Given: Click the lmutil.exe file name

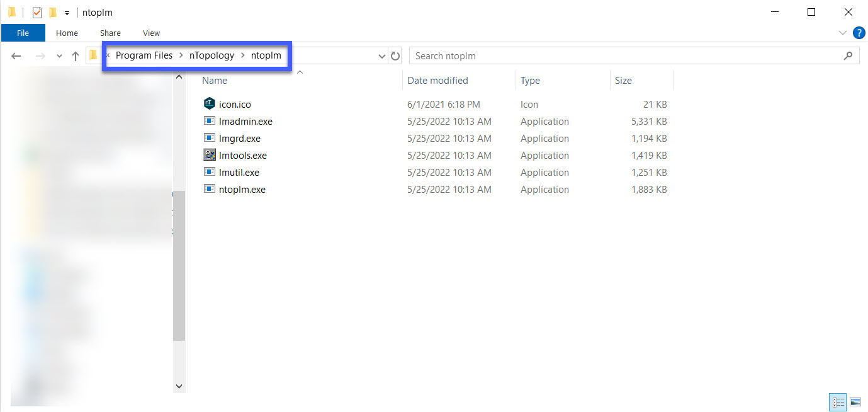Looking at the screenshot, I should (x=239, y=173).
